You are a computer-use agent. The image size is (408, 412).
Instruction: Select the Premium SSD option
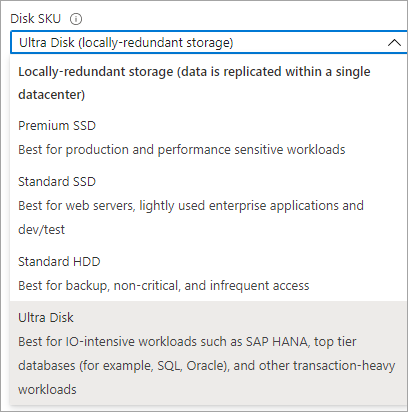pos(209,137)
